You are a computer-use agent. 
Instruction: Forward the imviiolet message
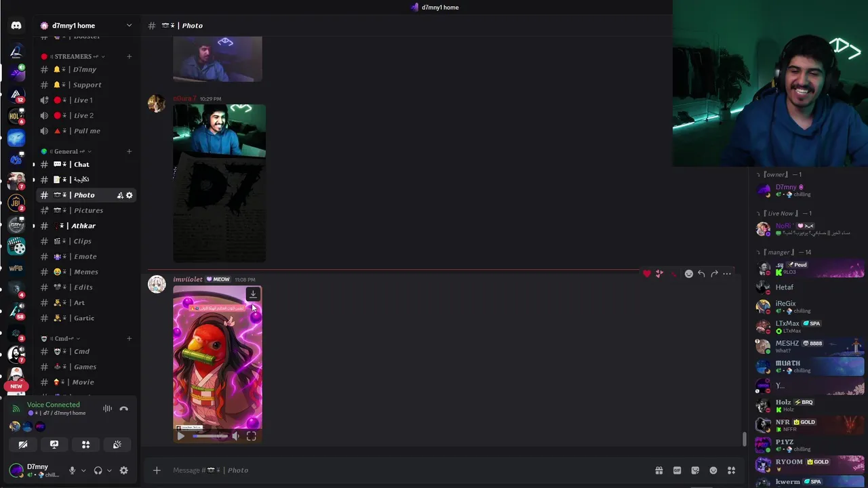714,274
